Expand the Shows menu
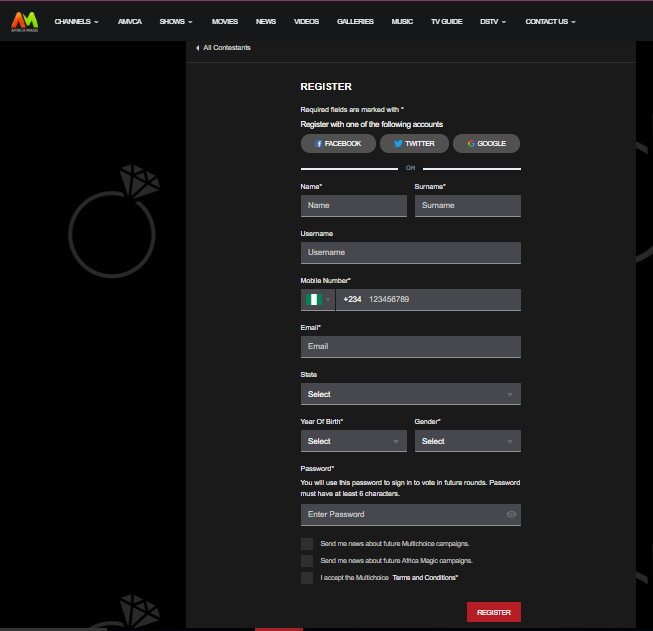This screenshot has height=631, width=653. 176,22
